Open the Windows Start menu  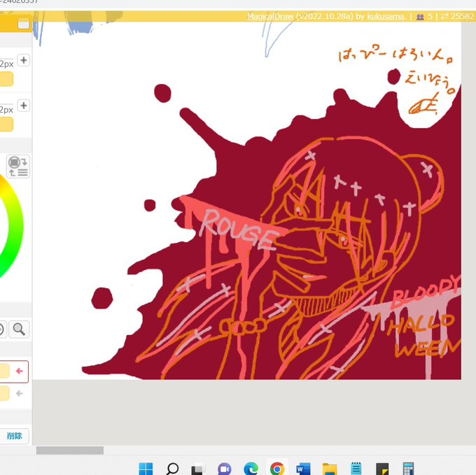(146, 469)
